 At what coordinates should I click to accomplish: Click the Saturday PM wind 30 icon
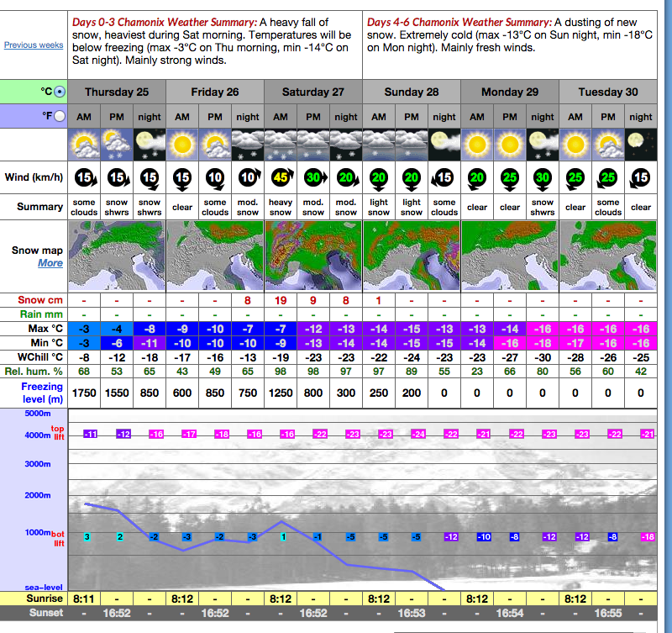click(314, 177)
